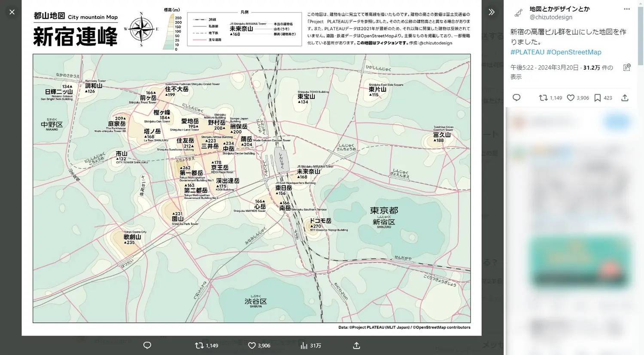Click the 中野区 label on the map
The height and width of the screenshot is (355, 644).
[x=52, y=124]
